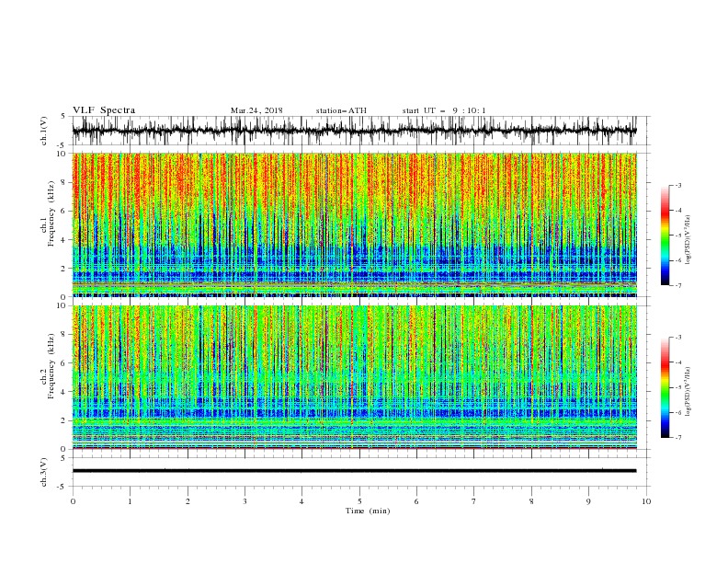Click the "-7" label on ch.2 color bar
Viewport: 728px width, 563px height.
click(678, 438)
